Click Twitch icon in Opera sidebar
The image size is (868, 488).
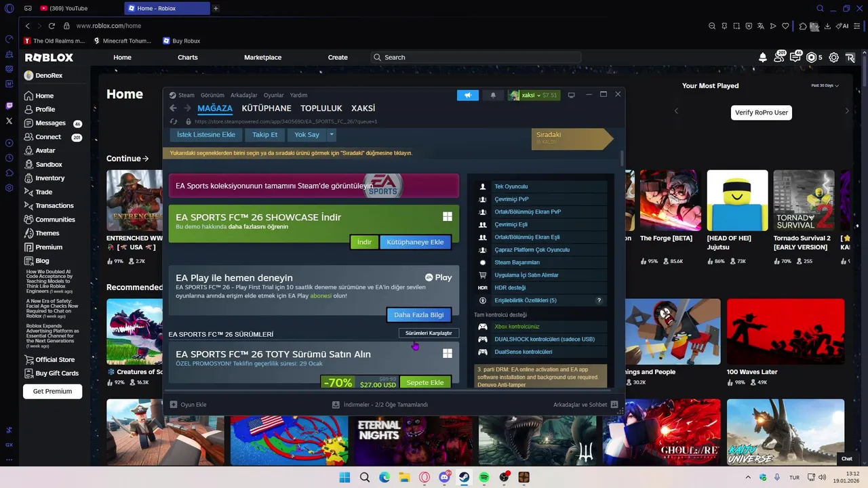tap(9, 106)
